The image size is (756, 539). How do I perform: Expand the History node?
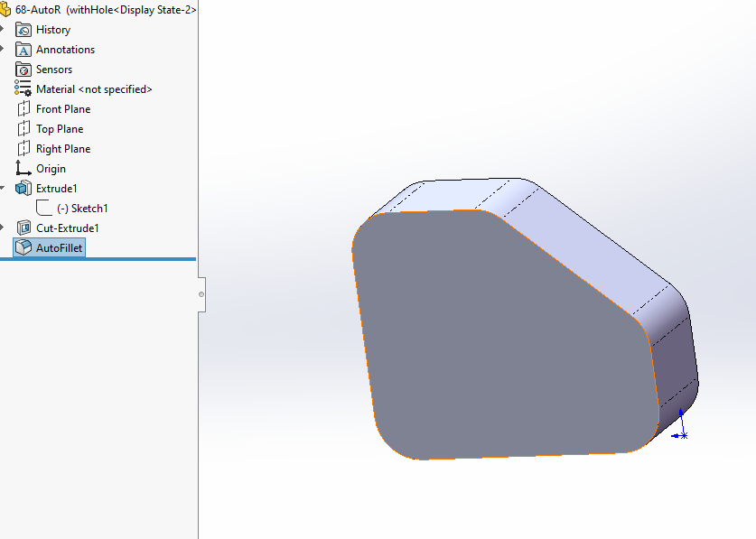[2, 30]
